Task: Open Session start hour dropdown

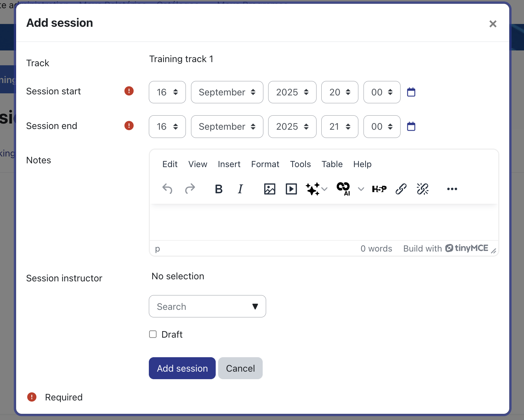Action: [340, 92]
